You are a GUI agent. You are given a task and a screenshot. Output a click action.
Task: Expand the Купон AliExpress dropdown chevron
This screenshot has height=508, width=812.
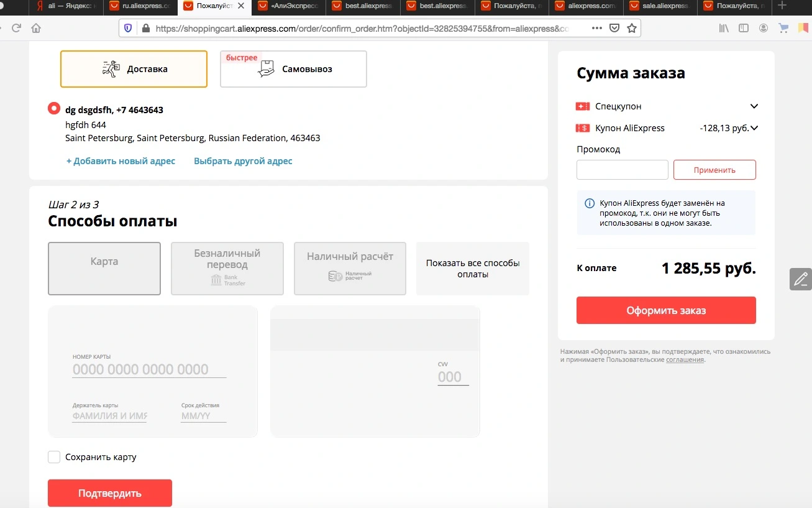754,128
